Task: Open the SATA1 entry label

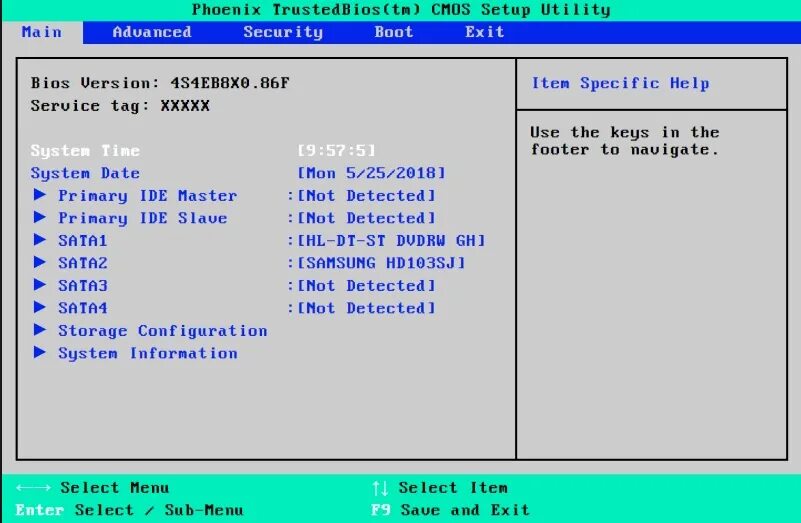Action: pyautogui.click(x=83, y=240)
